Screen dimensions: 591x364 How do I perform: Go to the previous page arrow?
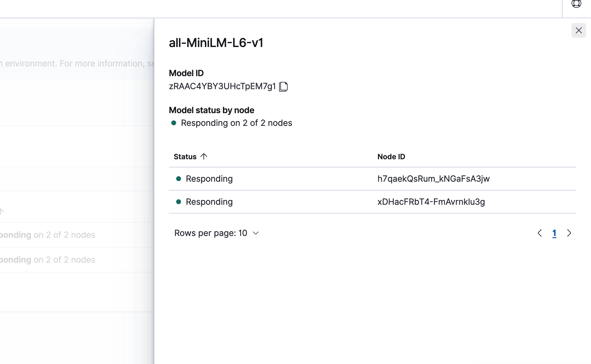pos(540,233)
